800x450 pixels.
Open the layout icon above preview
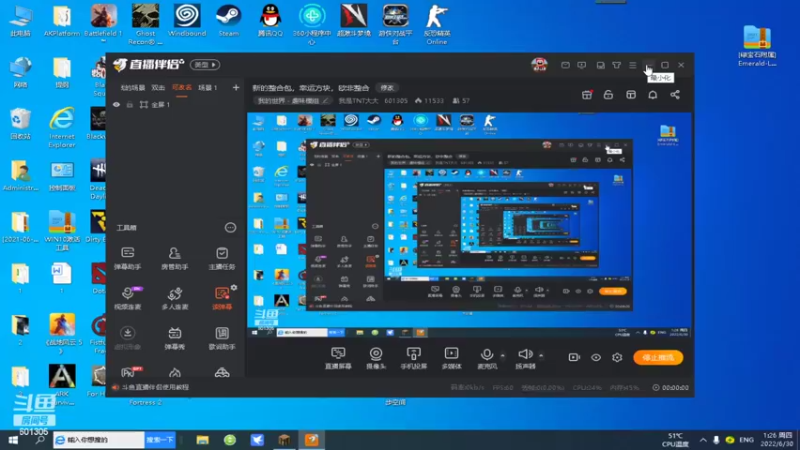pos(631,95)
